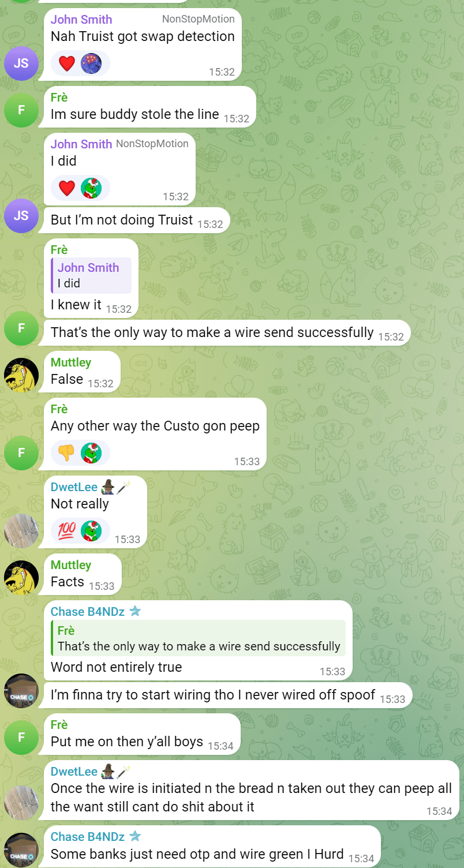The height and width of the screenshot is (868, 464).
Task: Toggle the Grinch reaction under 'Any other way the Custo gon peep'
Action: point(91,453)
